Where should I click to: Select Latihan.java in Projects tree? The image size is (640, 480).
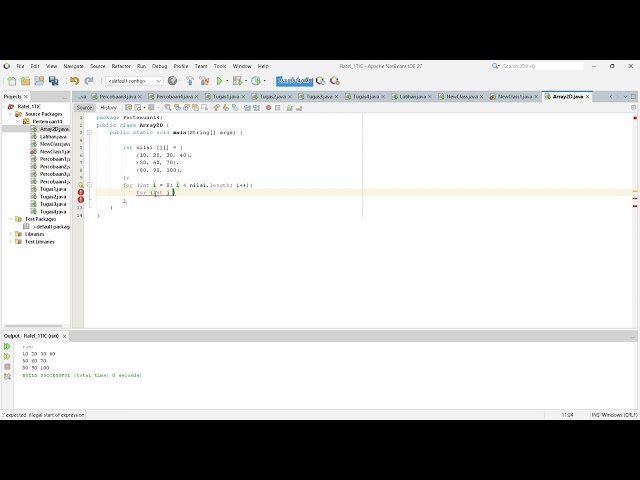(53, 137)
